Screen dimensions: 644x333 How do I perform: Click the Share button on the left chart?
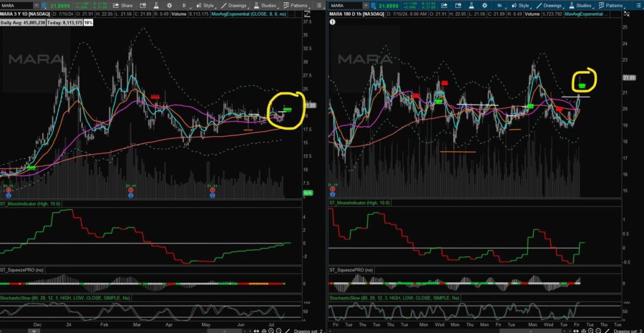point(123,5)
